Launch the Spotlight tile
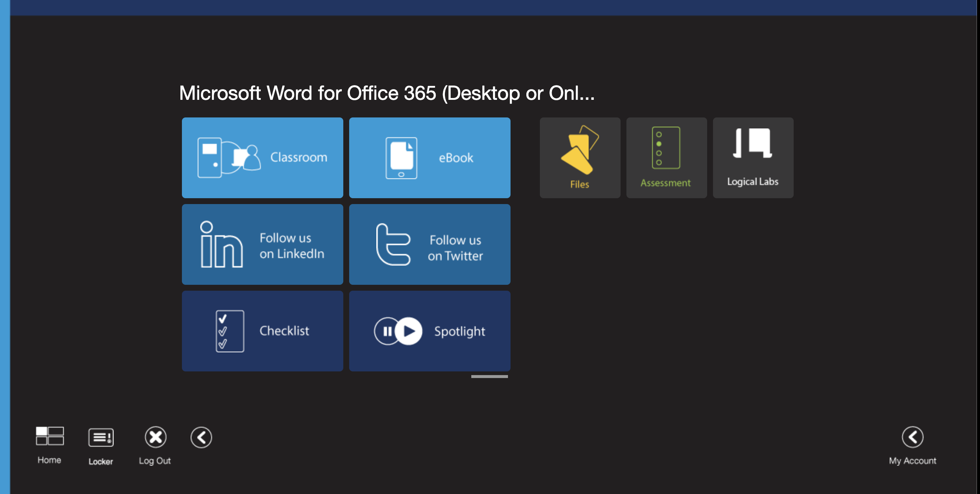Image resolution: width=980 pixels, height=494 pixels. click(x=429, y=331)
